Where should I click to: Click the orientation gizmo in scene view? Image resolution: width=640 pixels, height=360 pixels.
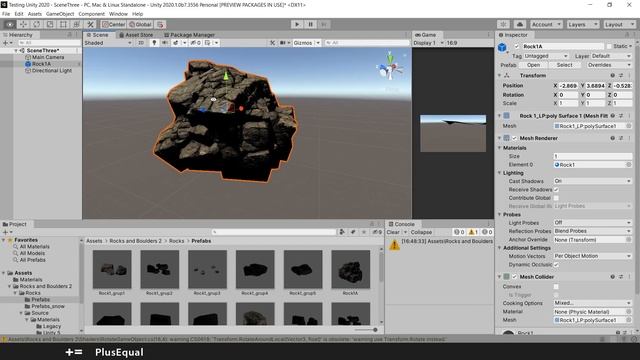point(390,68)
